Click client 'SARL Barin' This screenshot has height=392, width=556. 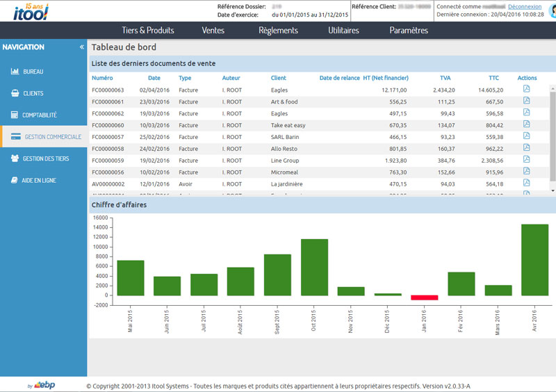pos(285,137)
